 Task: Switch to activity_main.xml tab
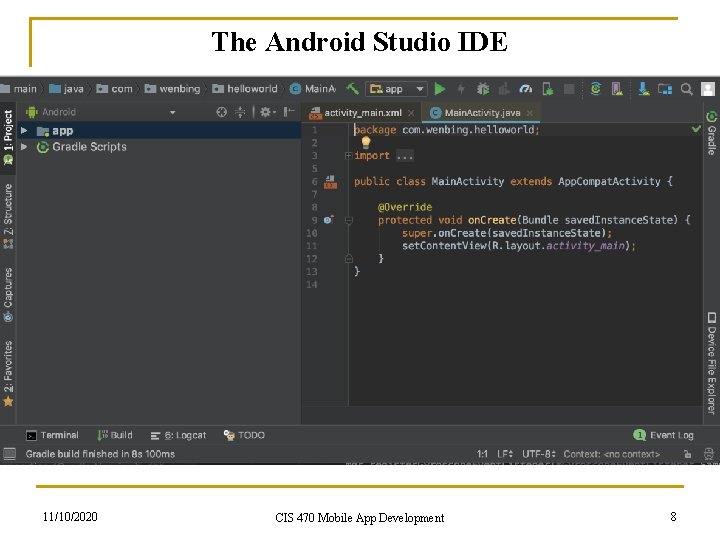tap(362, 112)
